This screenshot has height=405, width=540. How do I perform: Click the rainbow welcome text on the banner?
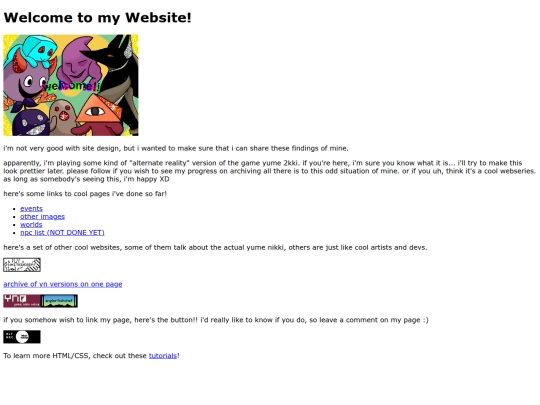(x=72, y=85)
